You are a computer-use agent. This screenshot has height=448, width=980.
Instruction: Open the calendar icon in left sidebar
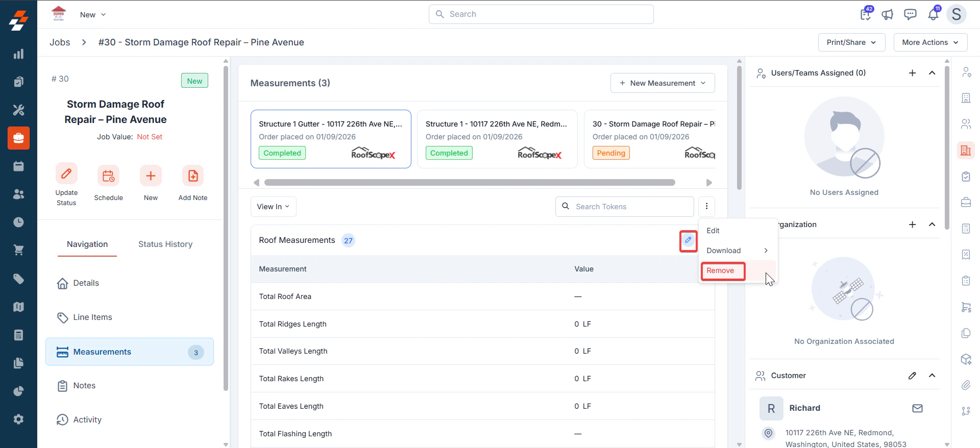click(18, 166)
